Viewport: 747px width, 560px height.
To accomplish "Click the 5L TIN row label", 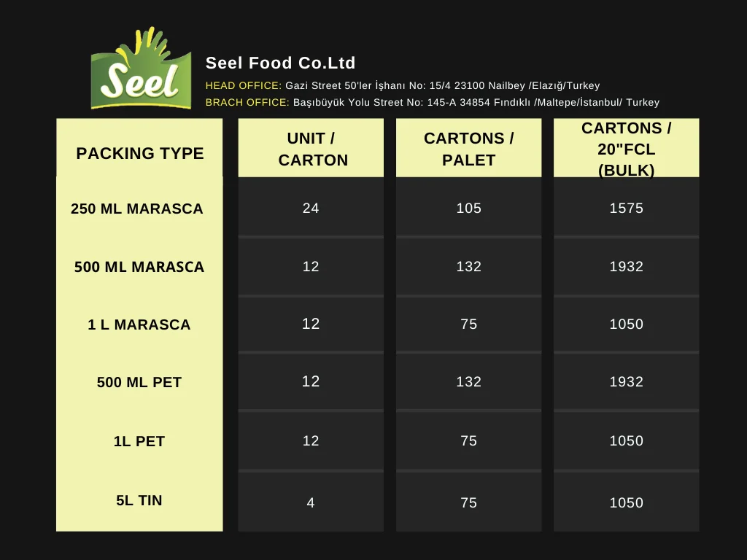I will tap(139, 500).
